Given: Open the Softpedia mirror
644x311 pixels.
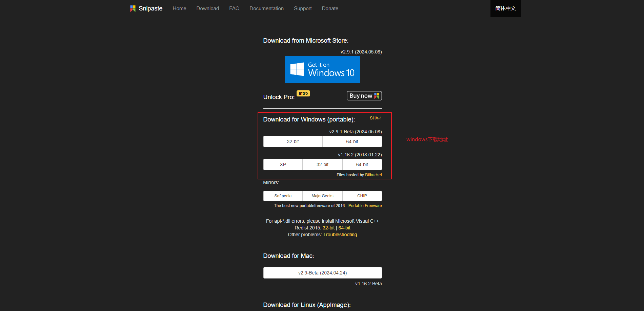Looking at the screenshot, I should 283,196.
